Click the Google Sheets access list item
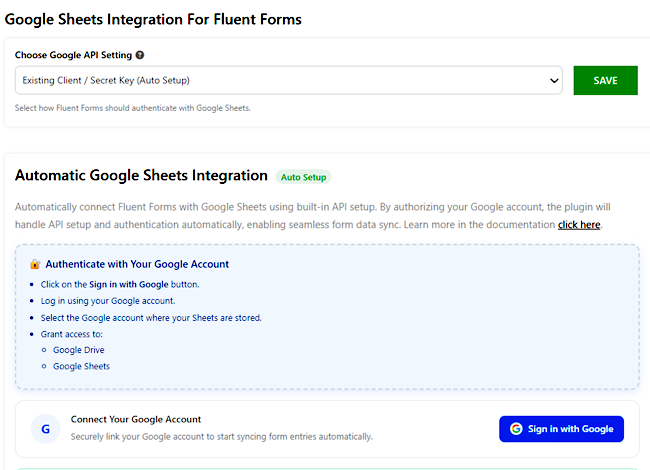 pos(81,366)
